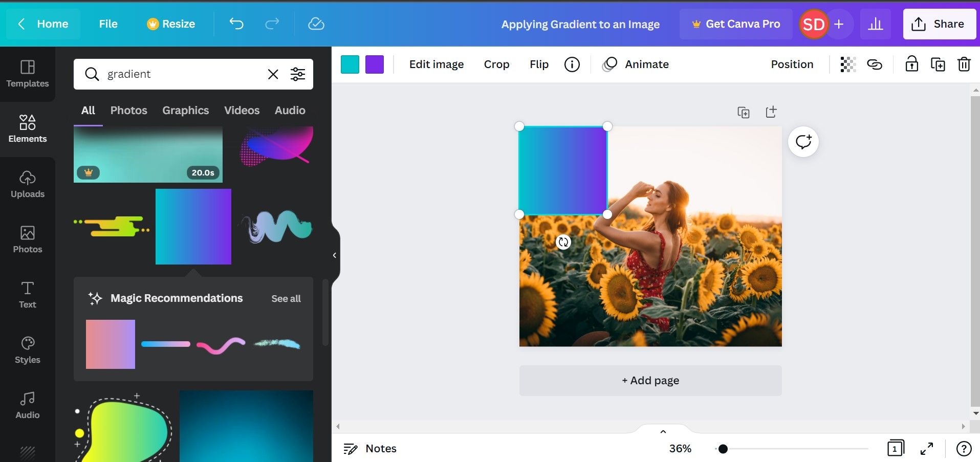Expand the pages drawer chevron above the zoom bar
980x462 pixels.
pos(663,431)
